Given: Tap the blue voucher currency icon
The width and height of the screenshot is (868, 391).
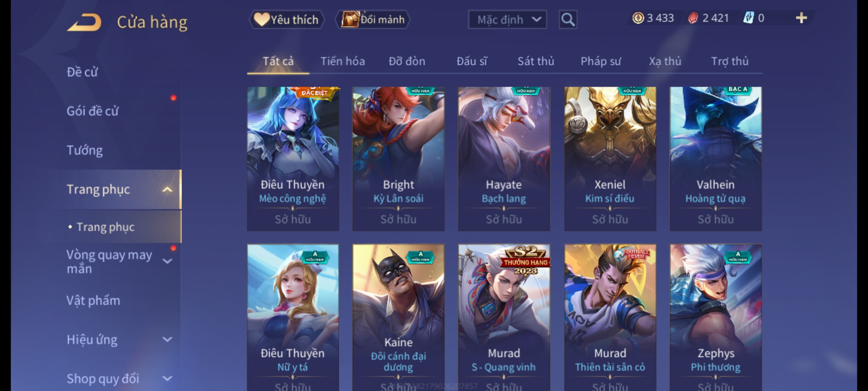Looking at the screenshot, I should pos(748,18).
